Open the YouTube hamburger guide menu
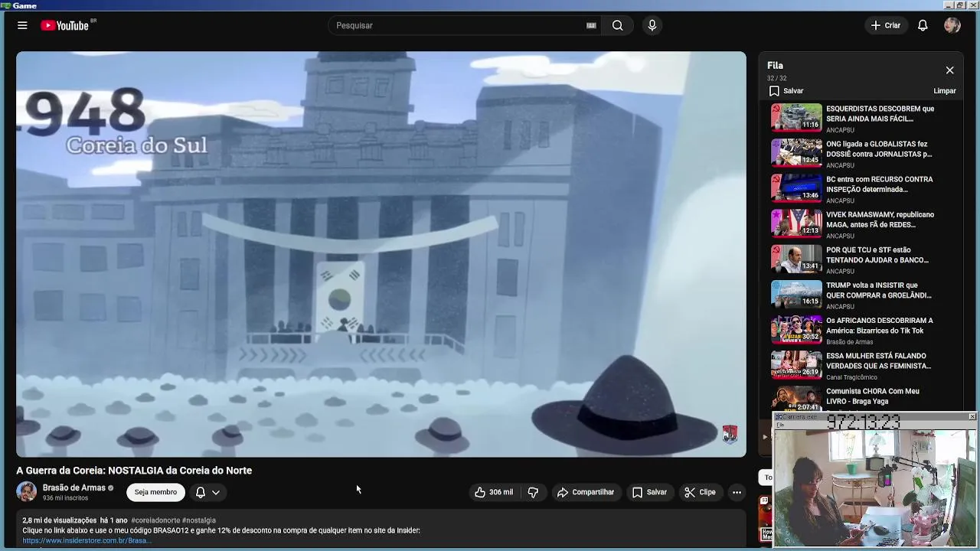The height and width of the screenshot is (551, 980). coord(22,25)
